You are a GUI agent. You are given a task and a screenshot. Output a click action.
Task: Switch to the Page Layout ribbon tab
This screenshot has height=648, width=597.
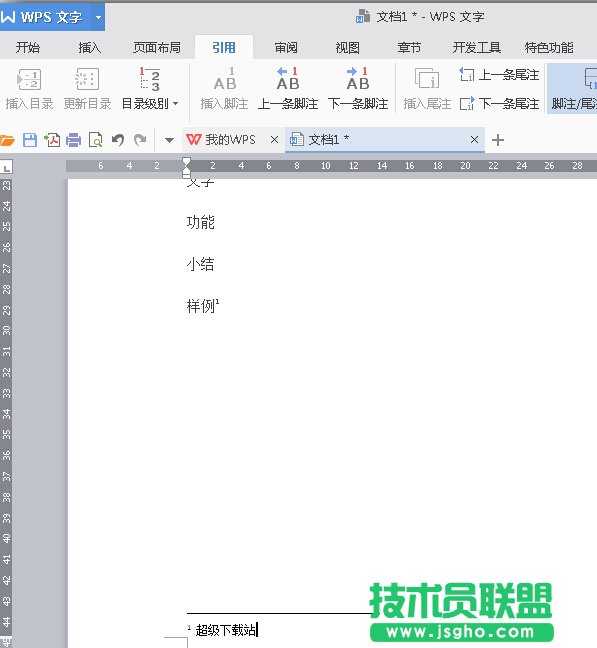157,48
